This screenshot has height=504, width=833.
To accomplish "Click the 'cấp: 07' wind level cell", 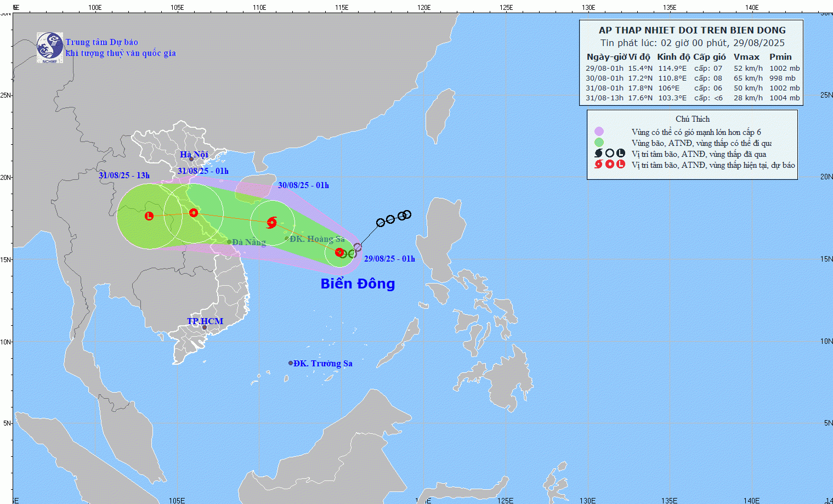I will pos(709,69).
